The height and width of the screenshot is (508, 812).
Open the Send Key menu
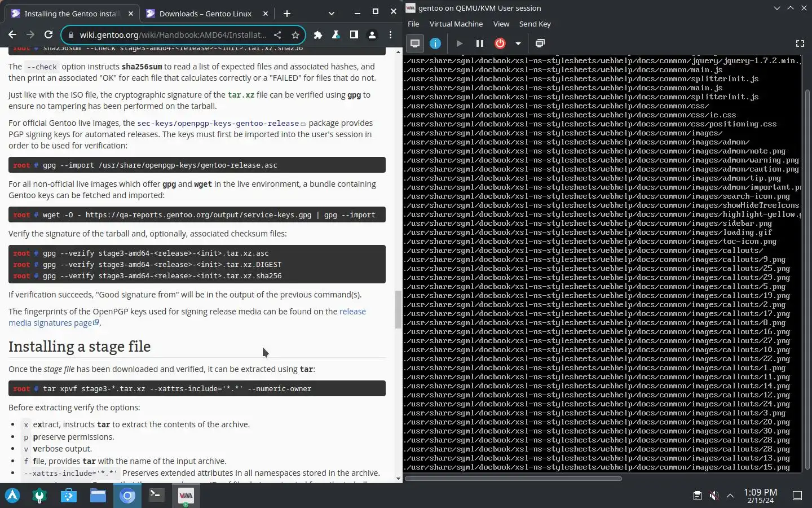(535, 24)
